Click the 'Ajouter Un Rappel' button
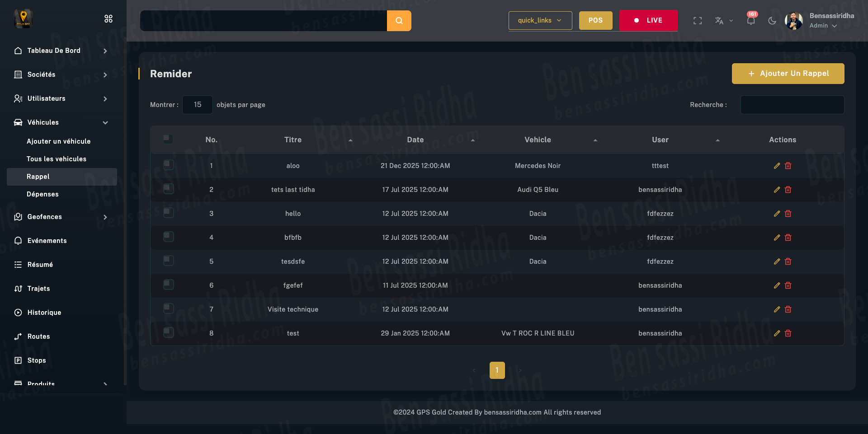Image resolution: width=868 pixels, height=434 pixels. click(788, 74)
